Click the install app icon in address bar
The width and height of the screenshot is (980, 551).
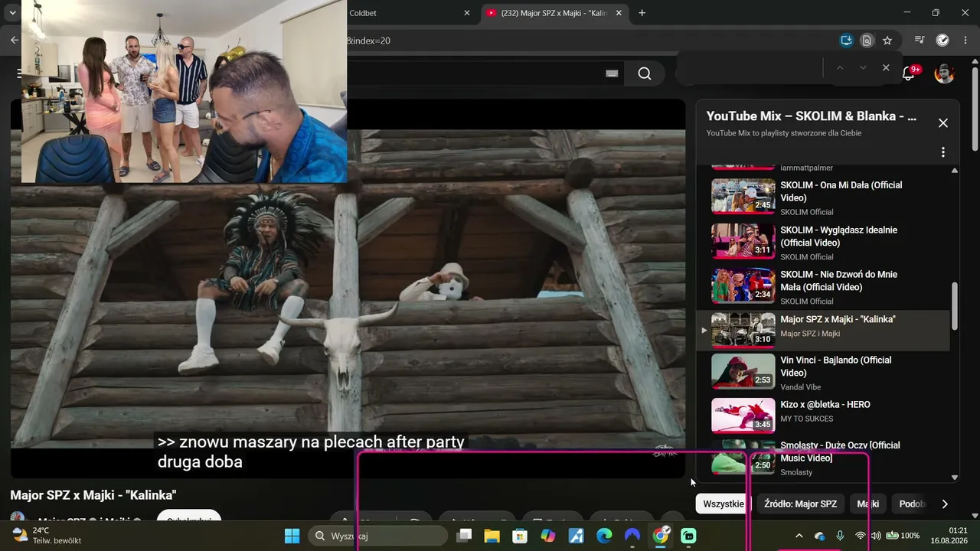click(846, 41)
